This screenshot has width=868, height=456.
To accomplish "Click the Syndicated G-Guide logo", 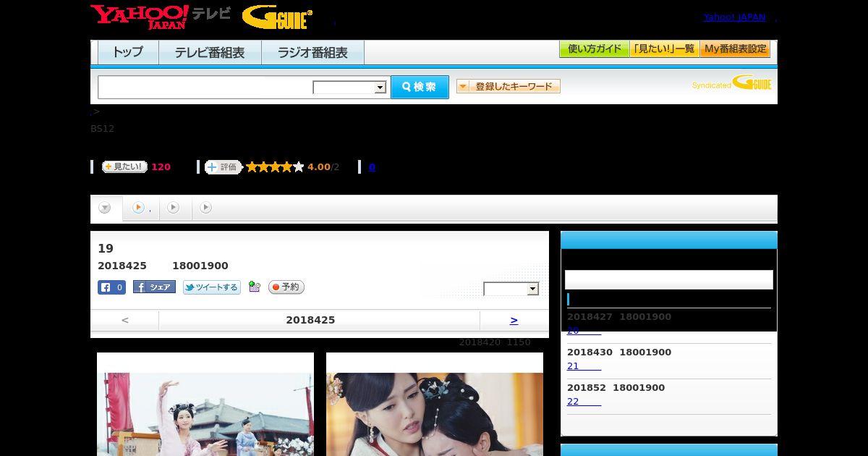I will click(x=731, y=83).
